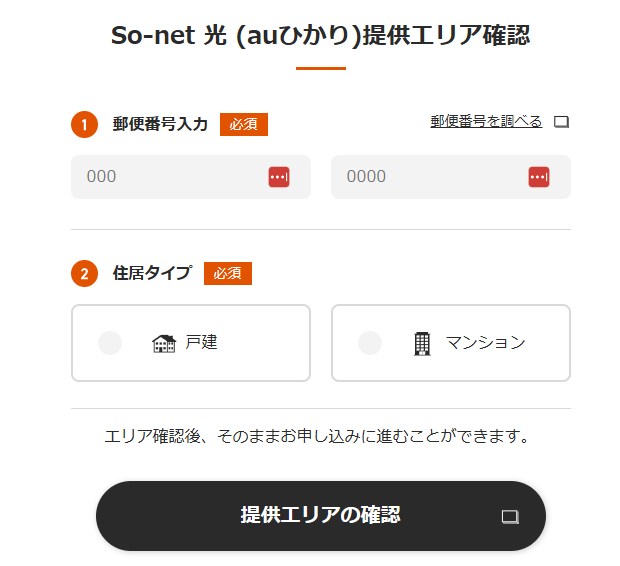Click the 必須 badge next to 郵便番号入力
This screenshot has width=620, height=566.
tap(244, 124)
